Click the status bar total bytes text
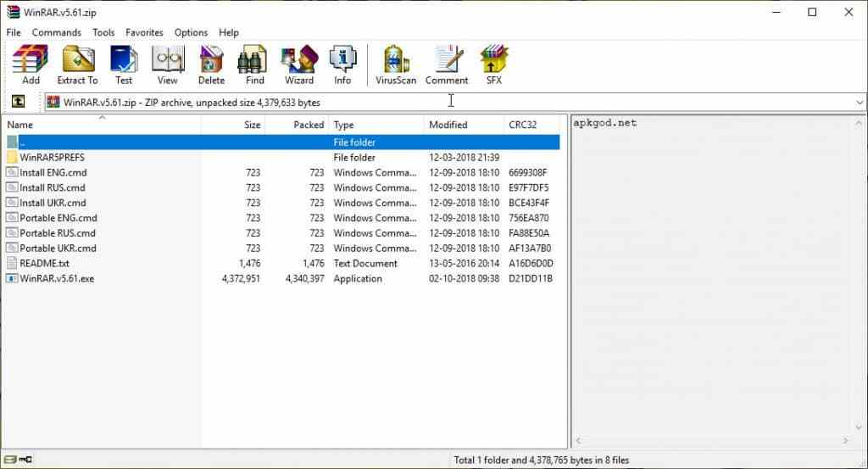 click(x=542, y=460)
